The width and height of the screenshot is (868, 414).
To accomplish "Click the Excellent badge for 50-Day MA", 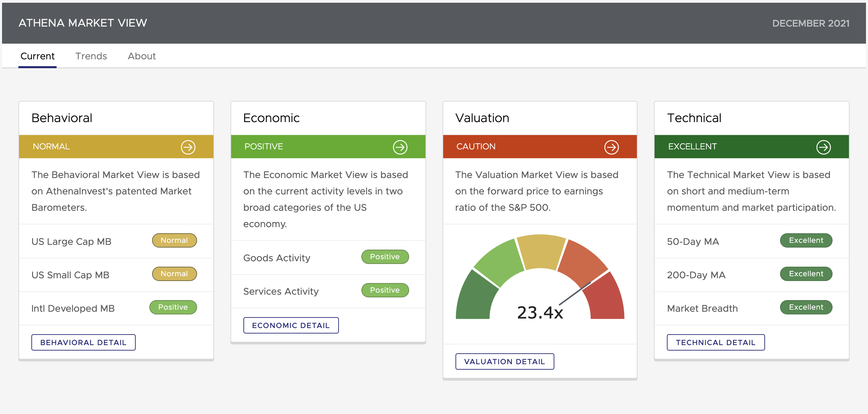I will (x=806, y=240).
